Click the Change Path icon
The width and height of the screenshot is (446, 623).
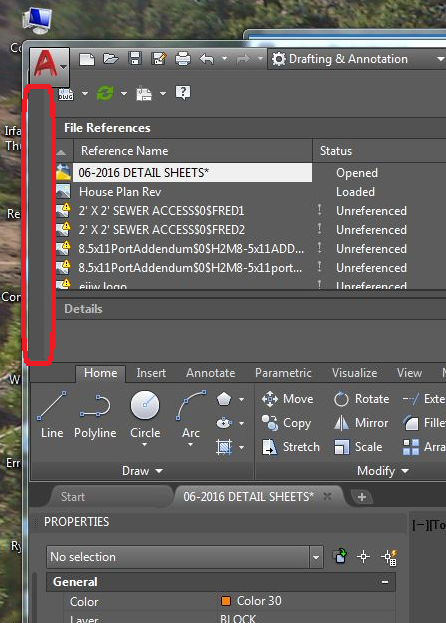click(144, 94)
